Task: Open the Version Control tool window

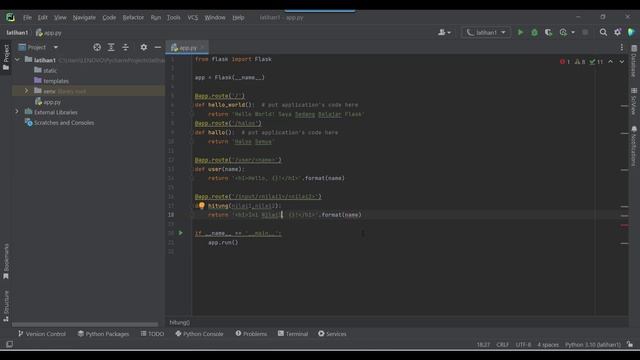Action: tap(42, 334)
